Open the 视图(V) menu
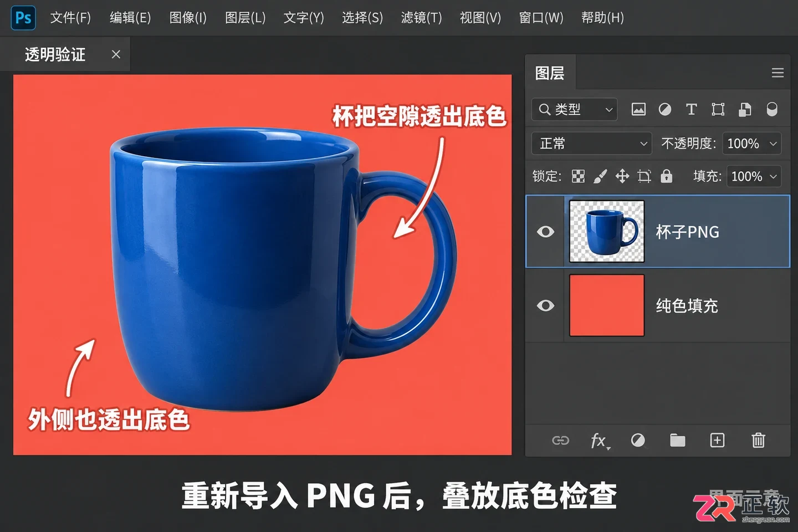This screenshot has height=532, width=798. [480, 18]
